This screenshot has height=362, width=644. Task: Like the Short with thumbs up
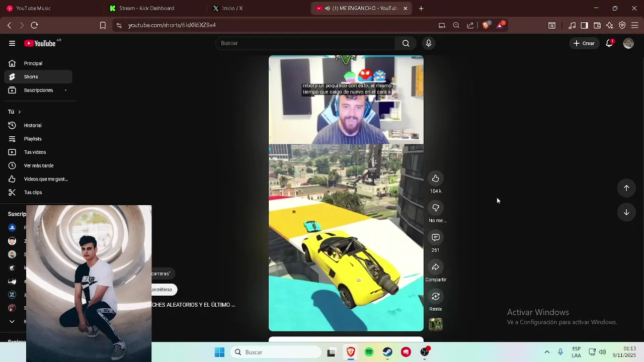(436, 178)
